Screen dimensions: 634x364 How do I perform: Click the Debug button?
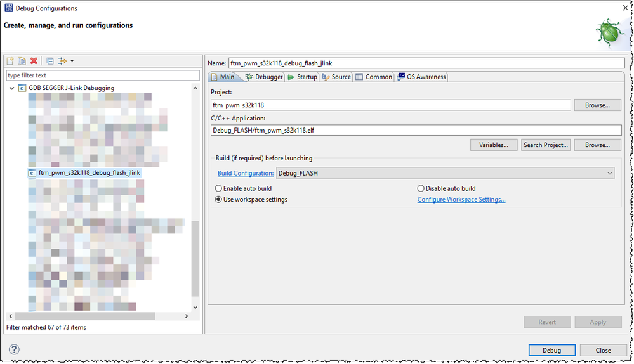pyautogui.click(x=551, y=350)
